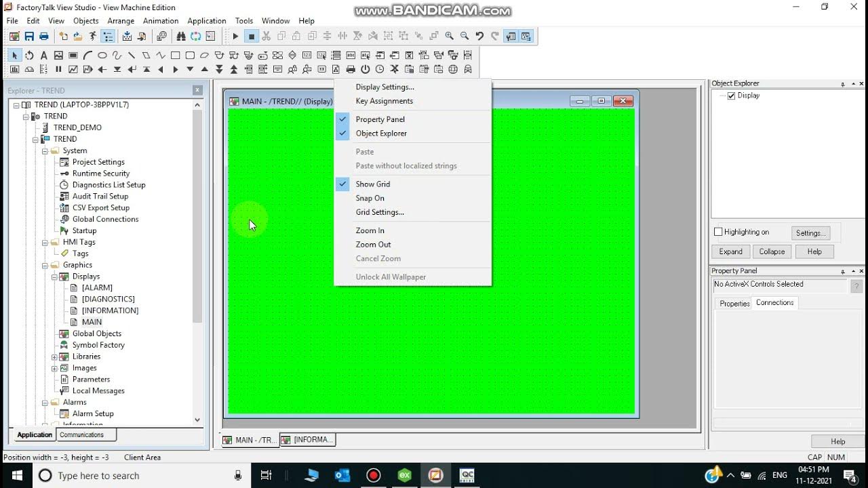Click Help button below Property Panel
The width and height of the screenshot is (868, 488).
tap(837, 441)
